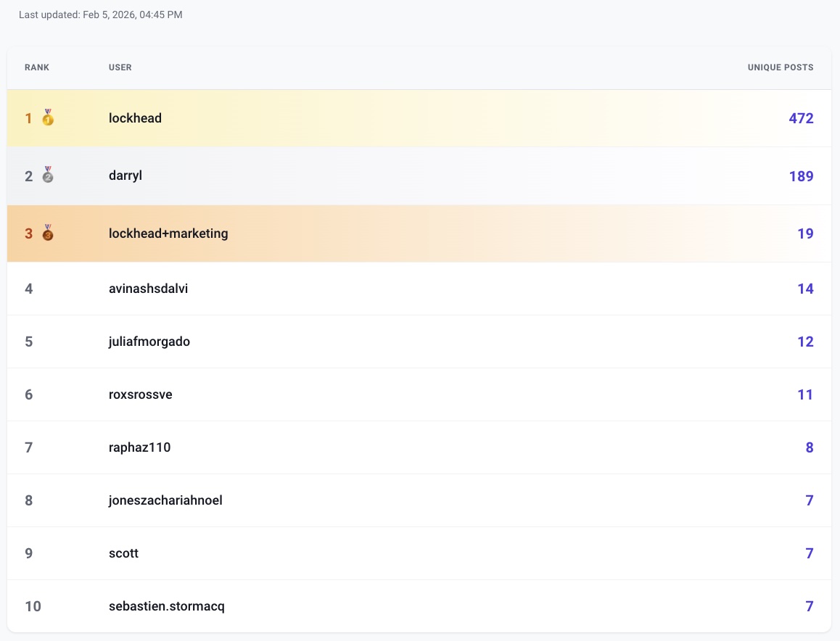
Task: Select user avinashsdalvi in the leaderboard
Action: (148, 289)
